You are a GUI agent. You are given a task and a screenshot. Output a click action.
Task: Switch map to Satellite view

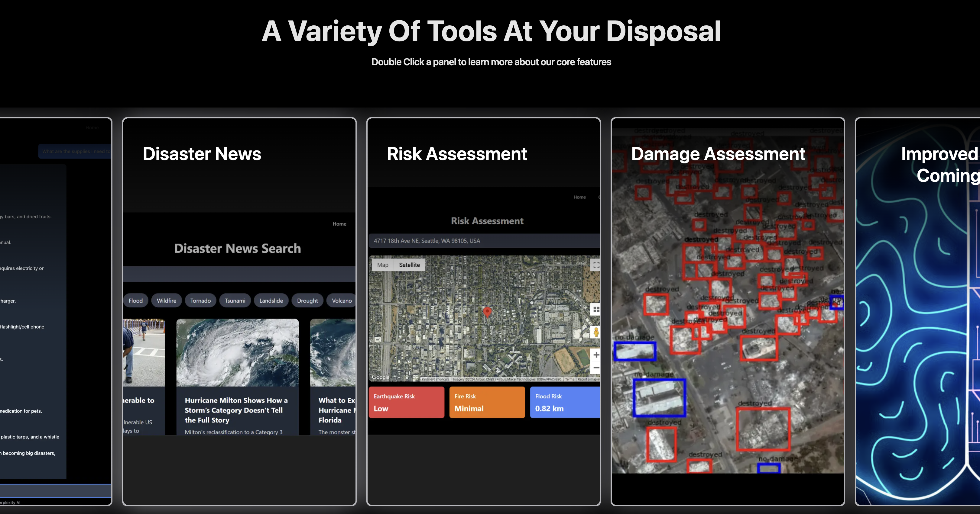point(409,265)
